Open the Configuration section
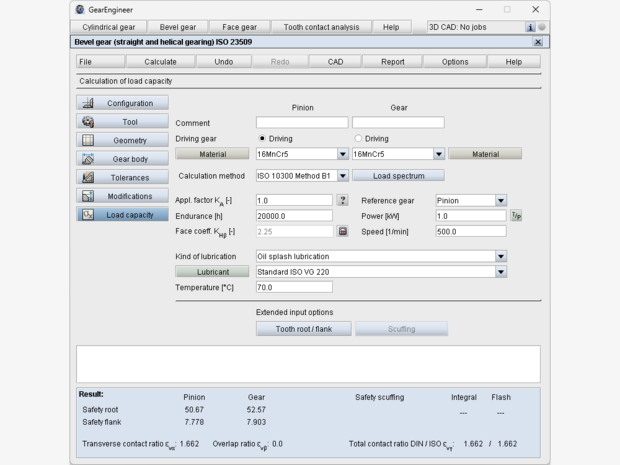Viewport: 620px width, 465px height. click(122, 103)
